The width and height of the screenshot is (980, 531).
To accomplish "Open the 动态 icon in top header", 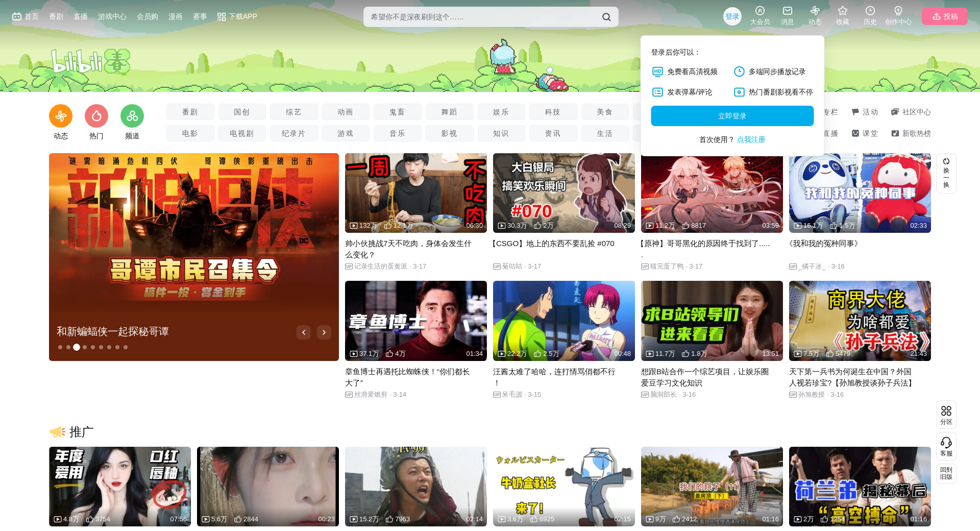I will (x=815, y=11).
